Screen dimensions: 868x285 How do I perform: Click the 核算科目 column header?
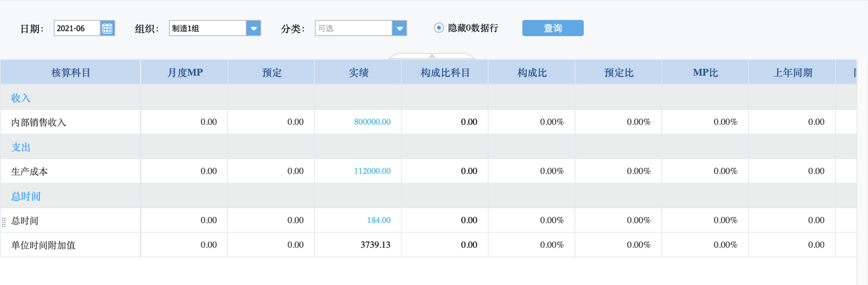coord(70,73)
